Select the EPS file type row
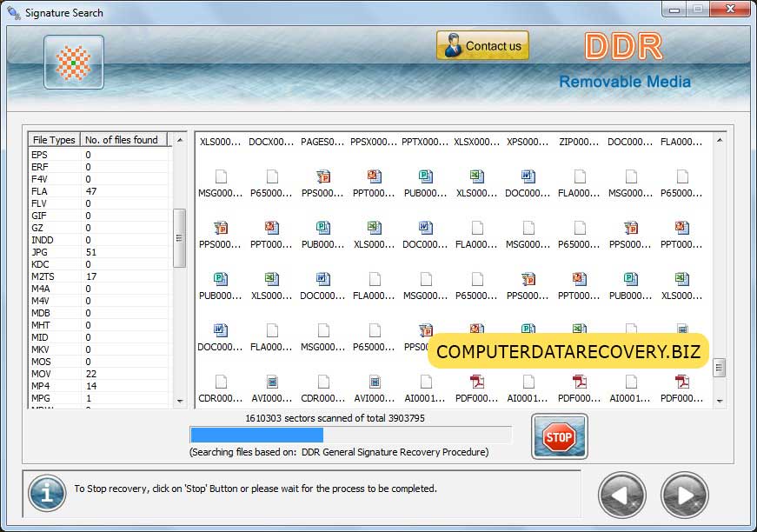This screenshot has height=532, width=757. coord(99,155)
